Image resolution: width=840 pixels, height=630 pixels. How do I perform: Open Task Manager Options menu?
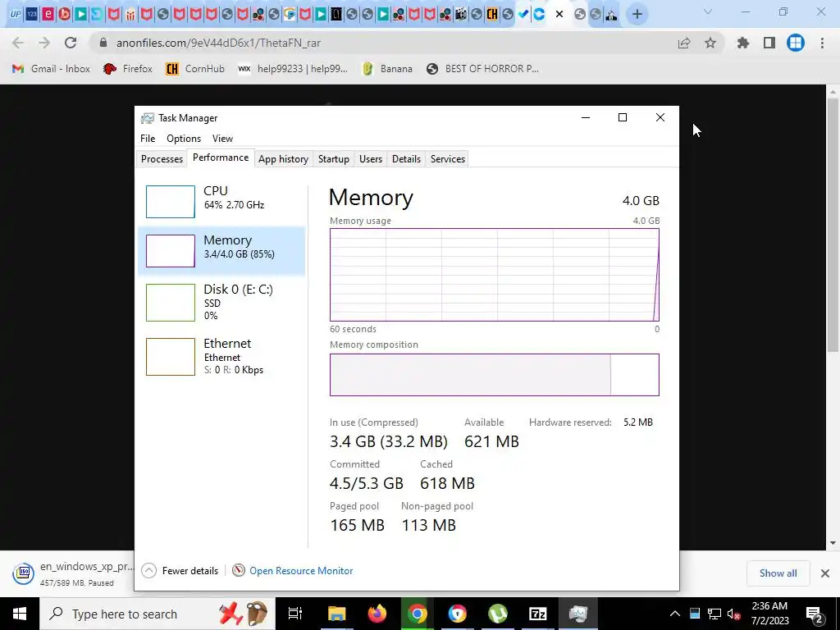184,138
